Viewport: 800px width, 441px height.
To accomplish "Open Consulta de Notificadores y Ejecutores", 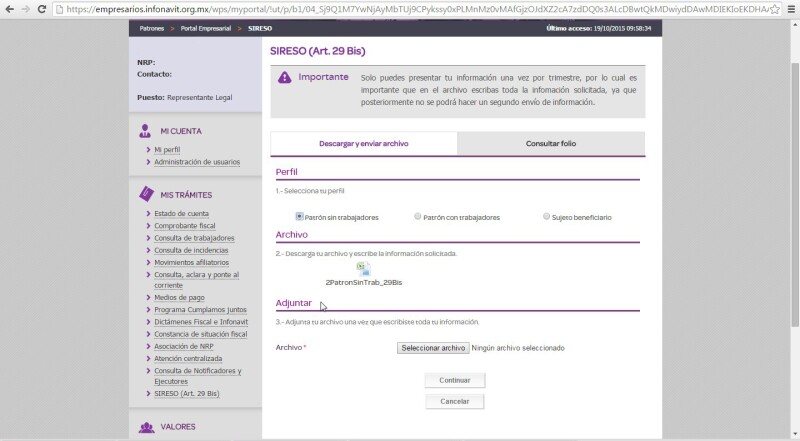I will click(198, 376).
